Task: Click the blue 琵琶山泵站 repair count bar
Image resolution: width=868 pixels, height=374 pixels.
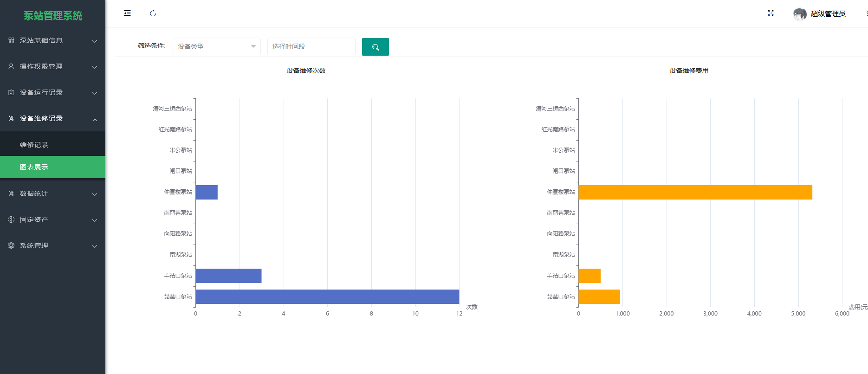Action: coord(327,297)
